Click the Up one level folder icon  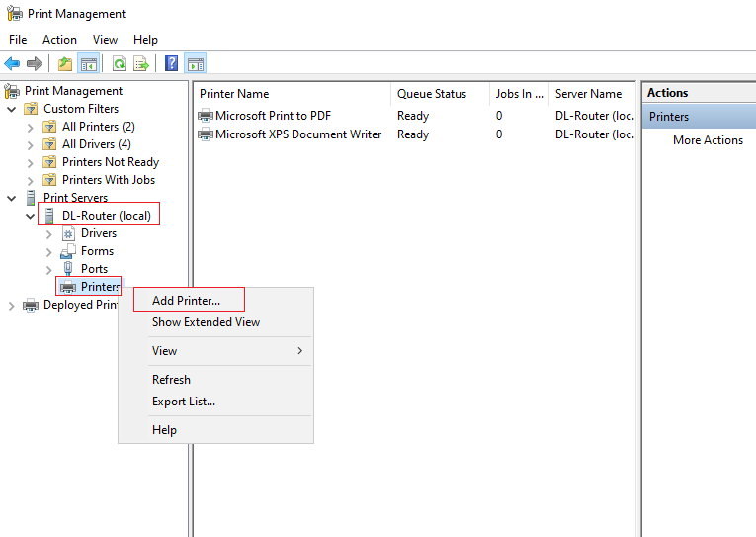tap(65, 63)
